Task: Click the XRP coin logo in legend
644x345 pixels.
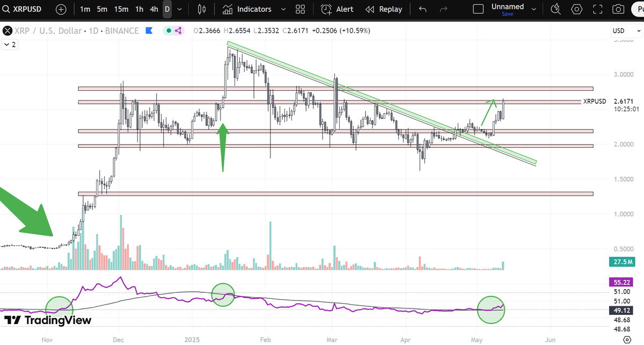Action: click(x=7, y=31)
